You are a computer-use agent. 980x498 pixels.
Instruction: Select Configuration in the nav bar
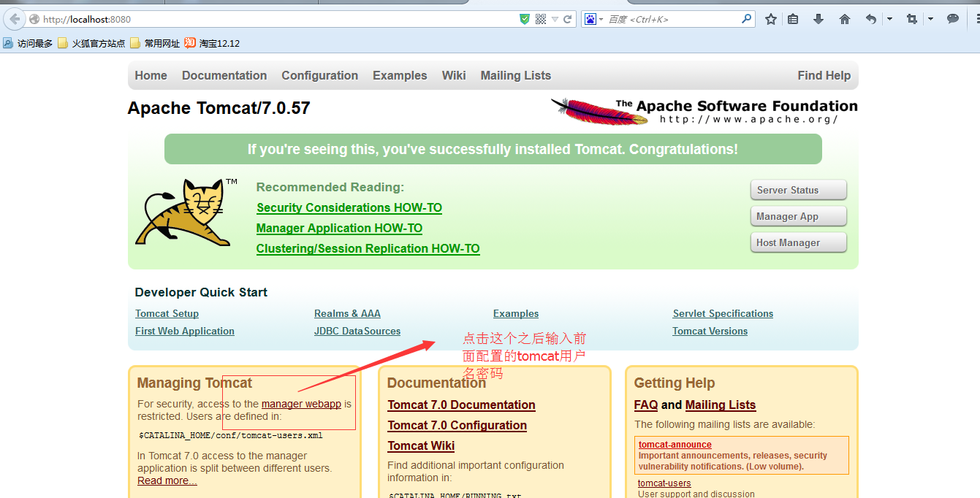(319, 75)
